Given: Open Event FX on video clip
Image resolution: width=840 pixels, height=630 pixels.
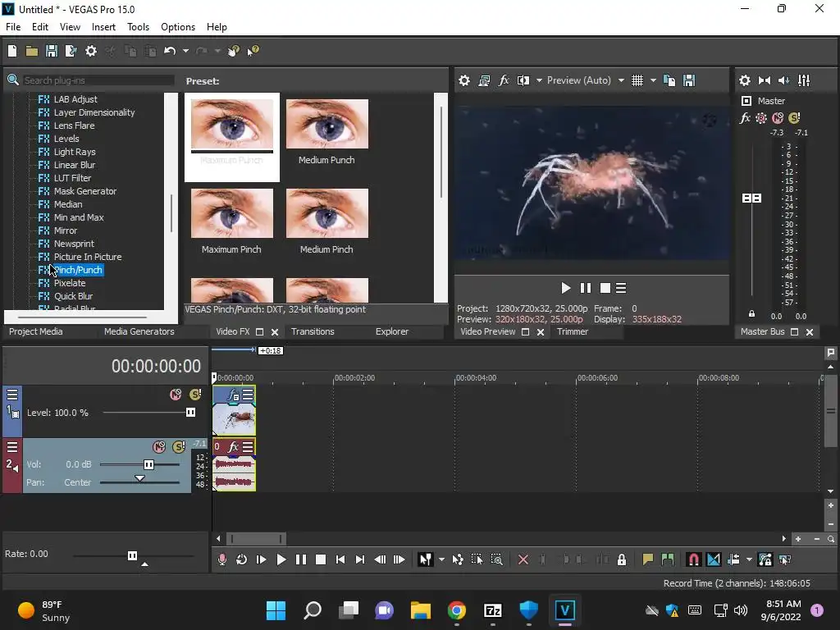Looking at the screenshot, I should point(234,395).
